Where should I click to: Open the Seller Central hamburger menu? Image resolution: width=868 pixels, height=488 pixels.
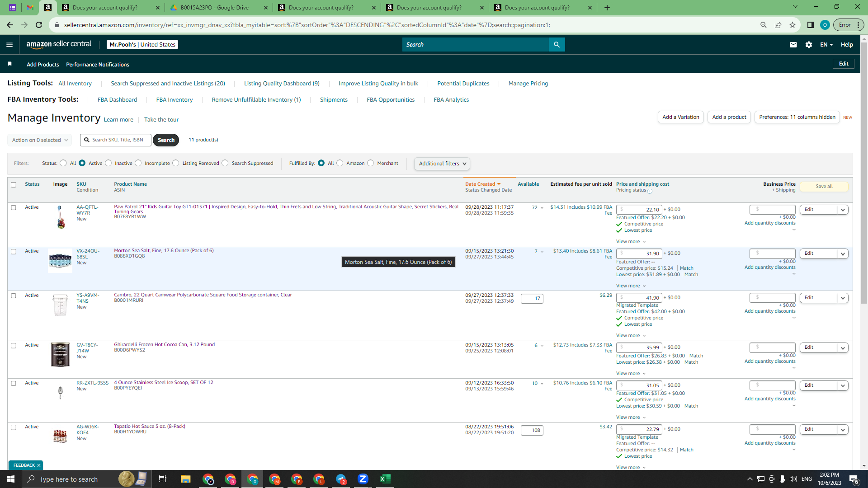(9, 44)
